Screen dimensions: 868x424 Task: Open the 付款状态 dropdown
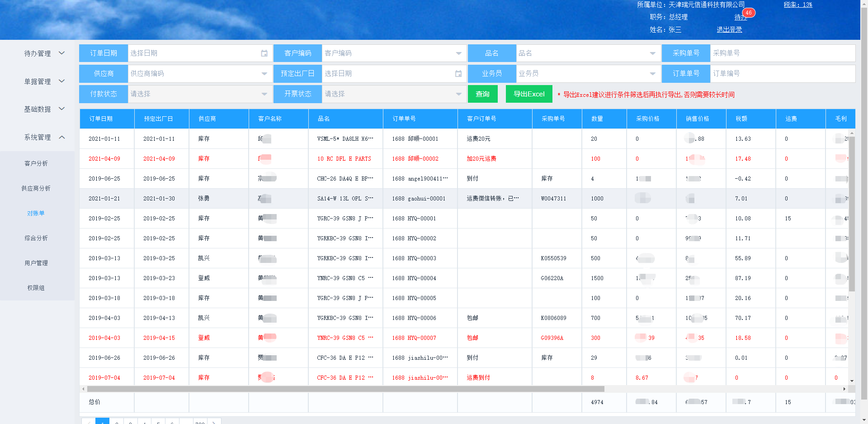click(264, 94)
